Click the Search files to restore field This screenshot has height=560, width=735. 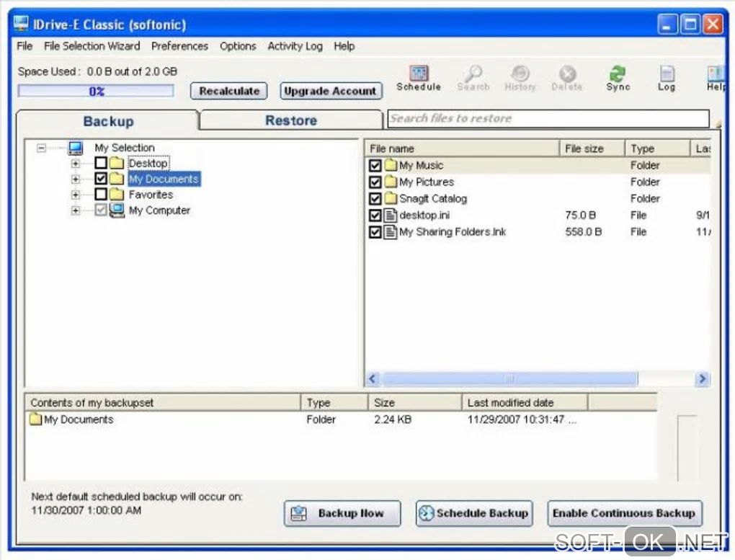click(x=548, y=119)
